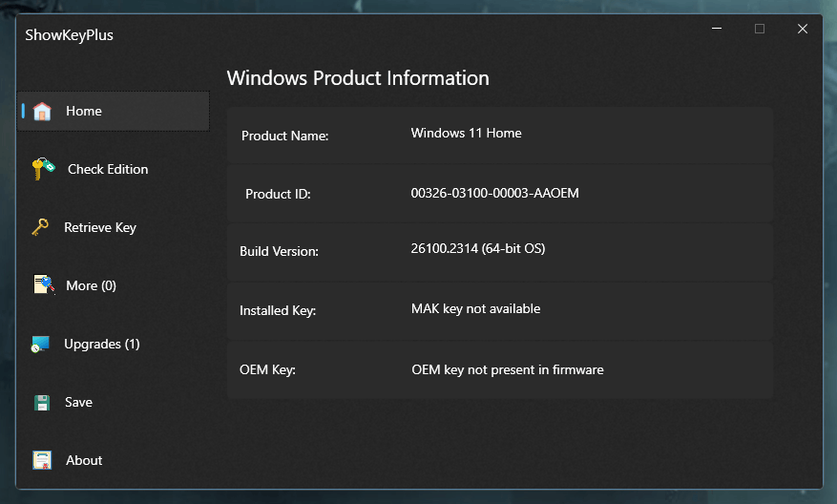Click the Home house icon
The width and height of the screenshot is (837, 504).
coord(42,111)
